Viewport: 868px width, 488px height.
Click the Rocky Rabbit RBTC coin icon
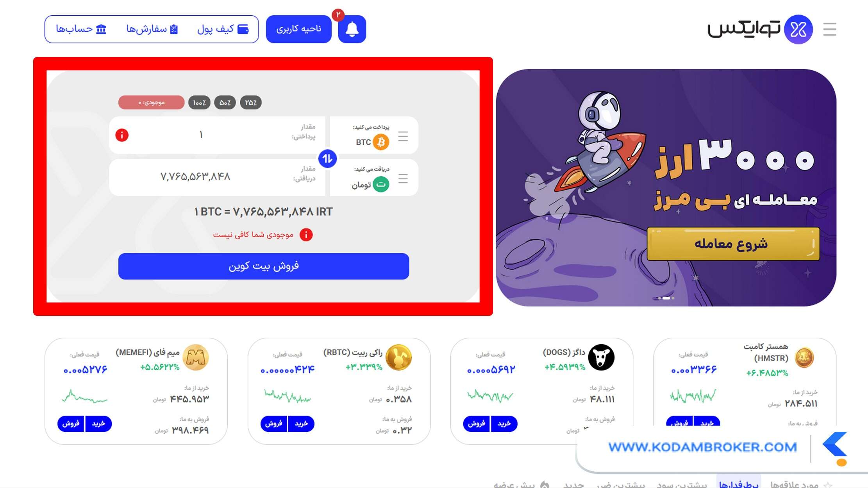coord(398,357)
